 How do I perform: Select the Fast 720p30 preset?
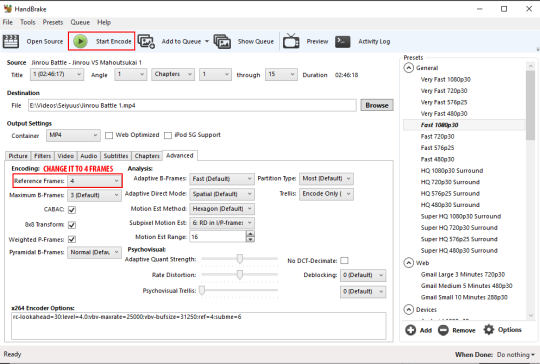(437, 137)
